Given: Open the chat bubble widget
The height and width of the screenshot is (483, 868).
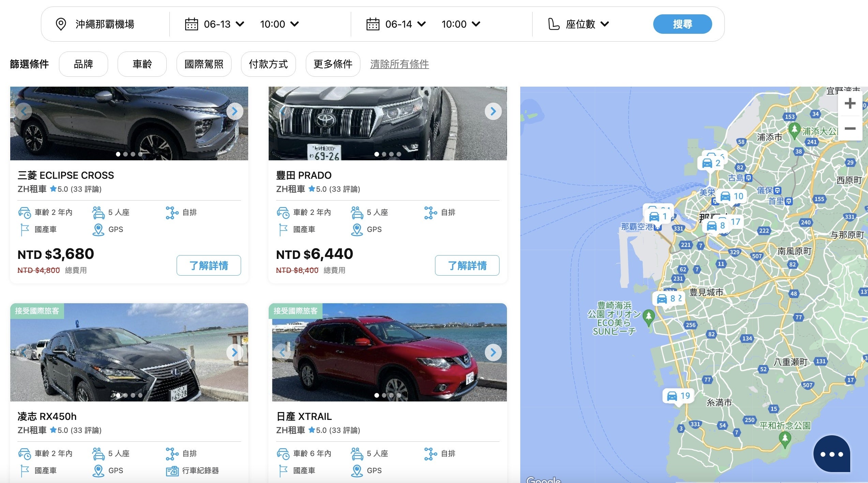Looking at the screenshot, I should coord(831,454).
